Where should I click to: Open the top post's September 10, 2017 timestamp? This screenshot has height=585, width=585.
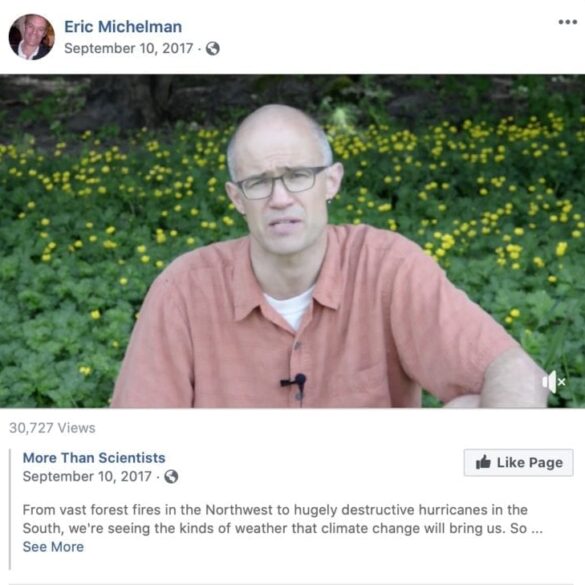point(129,49)
